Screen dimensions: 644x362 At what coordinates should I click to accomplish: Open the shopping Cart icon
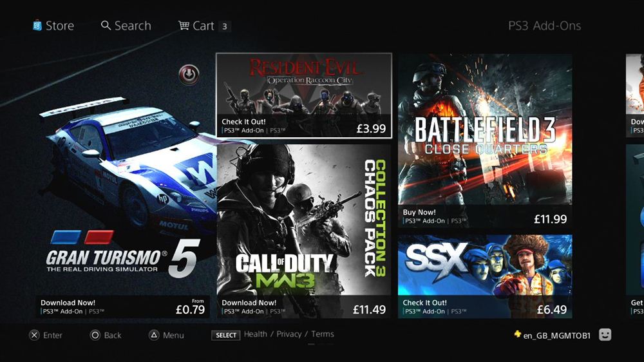point(184,26)
